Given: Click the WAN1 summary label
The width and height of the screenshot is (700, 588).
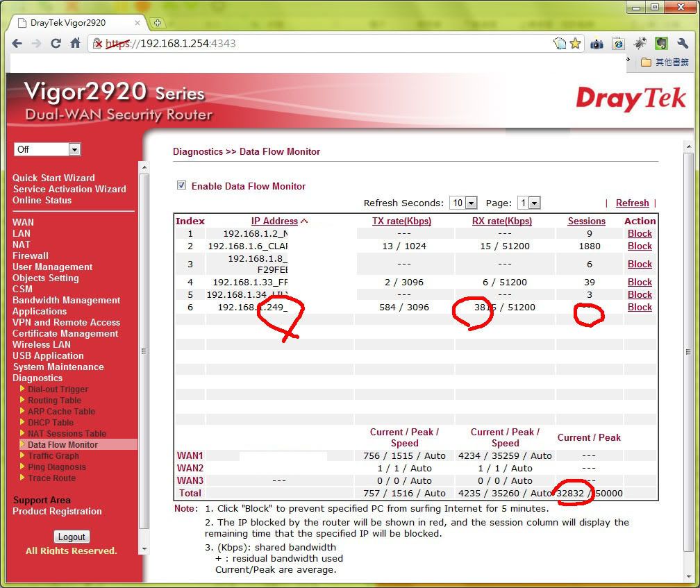Looking at the screenshot, I should pos(190,455).
